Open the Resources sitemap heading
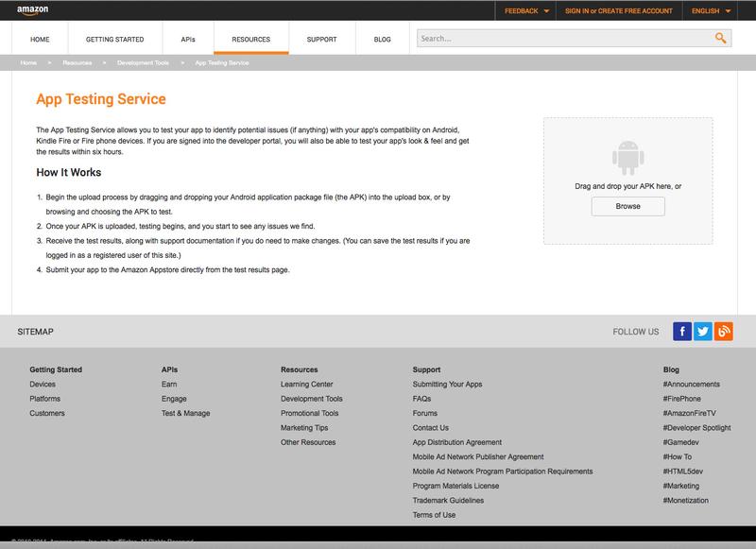756x549 pixels. [x=300, y=369]
